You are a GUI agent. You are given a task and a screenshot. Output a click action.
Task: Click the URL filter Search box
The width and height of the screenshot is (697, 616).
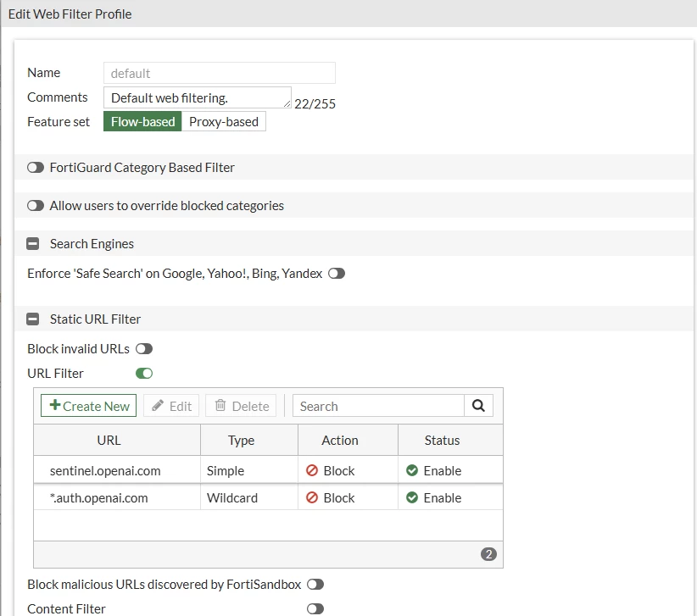(x=378, y=406)
